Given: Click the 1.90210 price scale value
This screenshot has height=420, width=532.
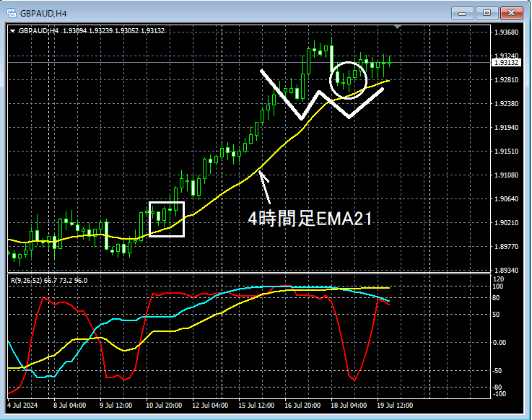Looking at the screenshot, I should [x=506, y=222].
